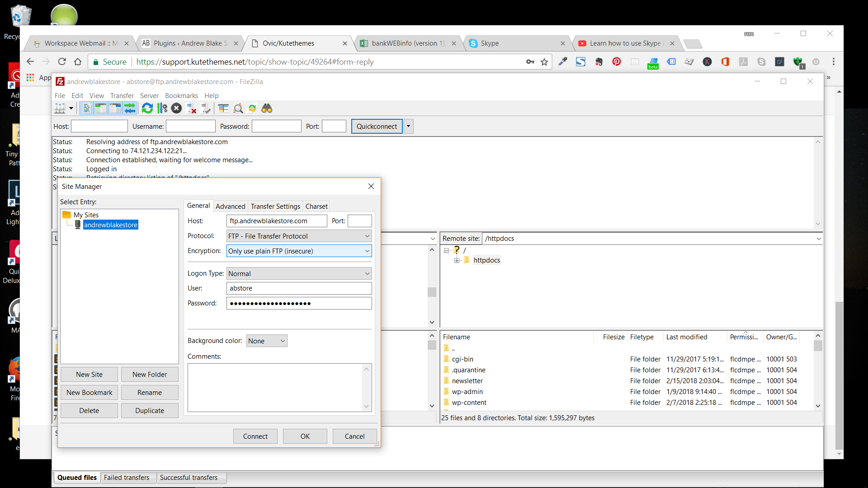868x488 pixels.
Task: Click the ColorZilla eyedropper extension icon
Action: (562, 62)
